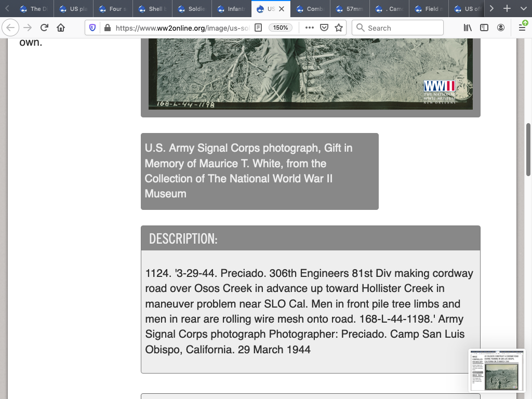Go back to the previous page
This screenshot has height=399, width=532.
[10, 28]
